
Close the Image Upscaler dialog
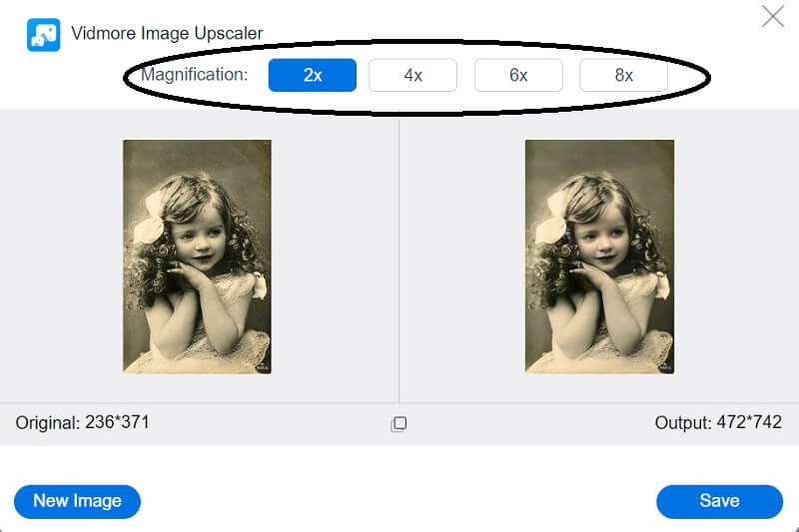pyautogui.click(x=772, y=16)
